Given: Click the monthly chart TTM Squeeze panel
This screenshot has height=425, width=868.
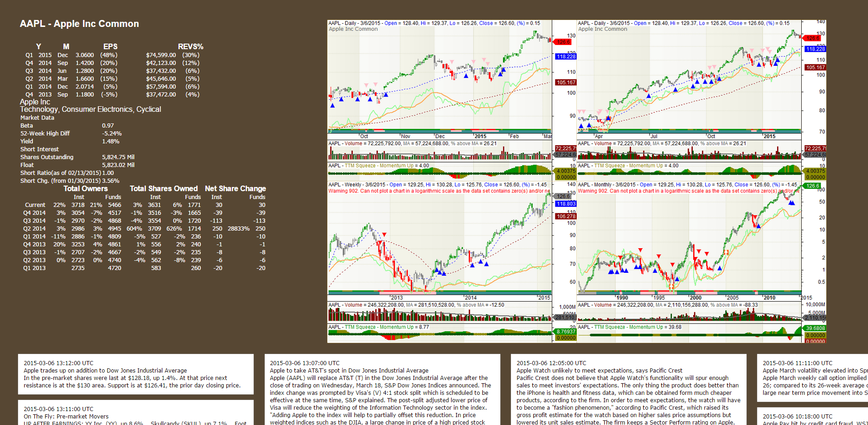Looking at the screenshot, I should click(689, 334).
